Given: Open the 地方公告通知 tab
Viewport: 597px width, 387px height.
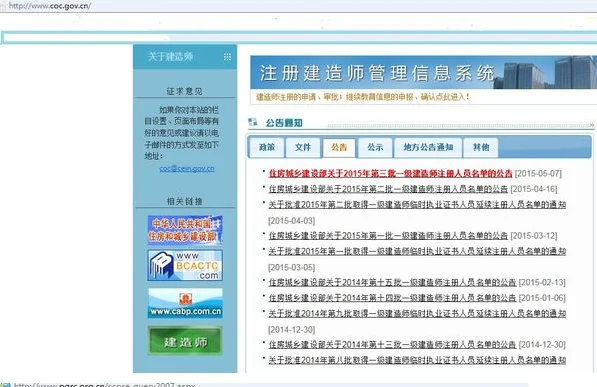Looking at the screenshot, I should tap(428, 147).
